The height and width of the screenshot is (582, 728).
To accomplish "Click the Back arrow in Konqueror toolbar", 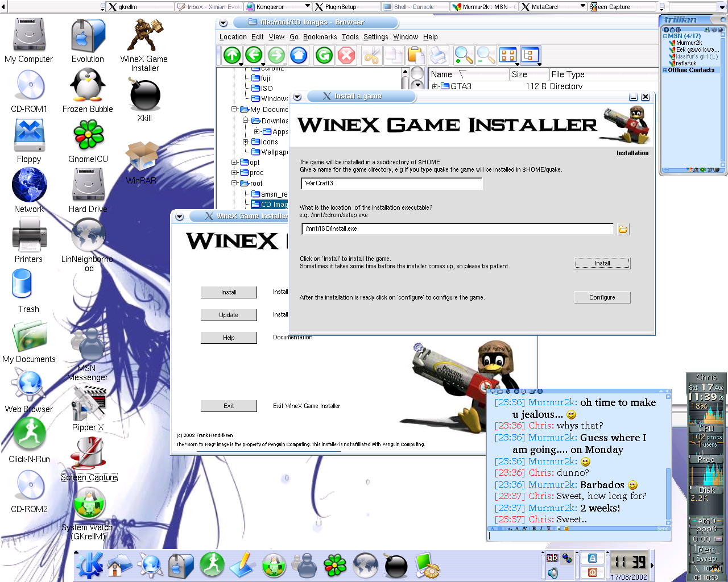I will [254, 55].
